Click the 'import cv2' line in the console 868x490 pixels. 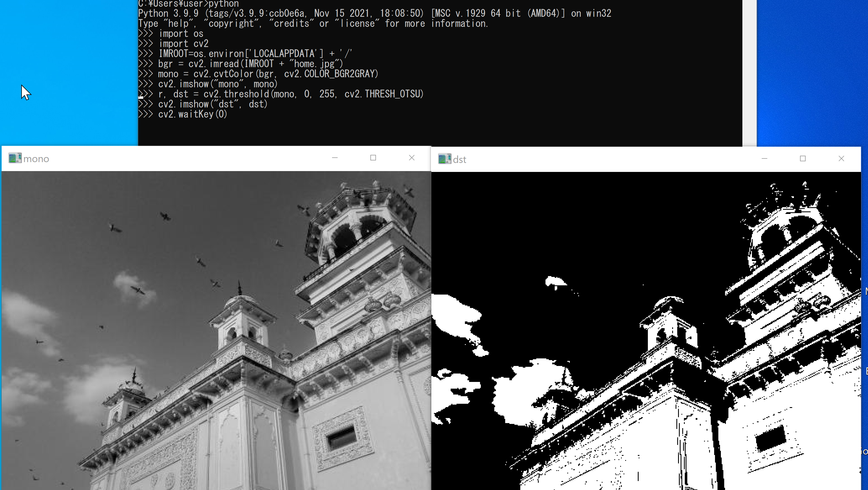tap(173, 44)
